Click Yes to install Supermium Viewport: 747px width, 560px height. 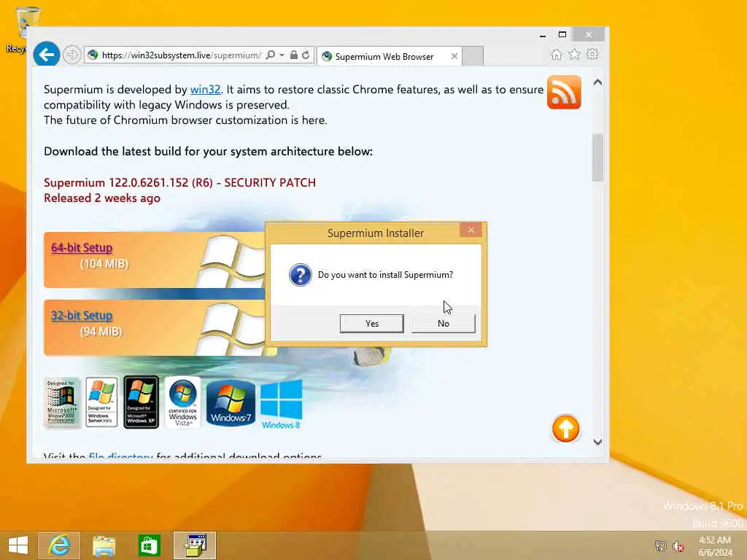click(371, 323)
